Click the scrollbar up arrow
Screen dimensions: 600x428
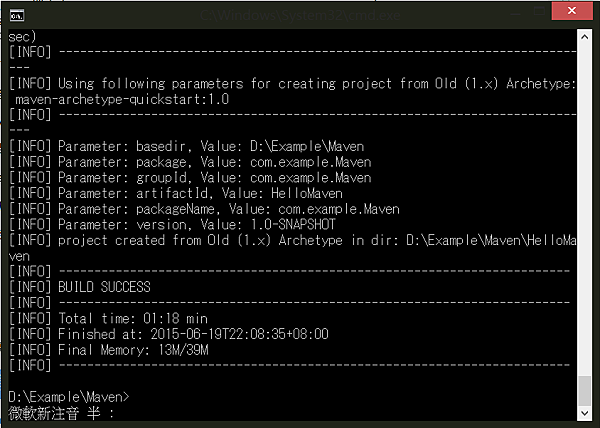[x=585, y=37]
